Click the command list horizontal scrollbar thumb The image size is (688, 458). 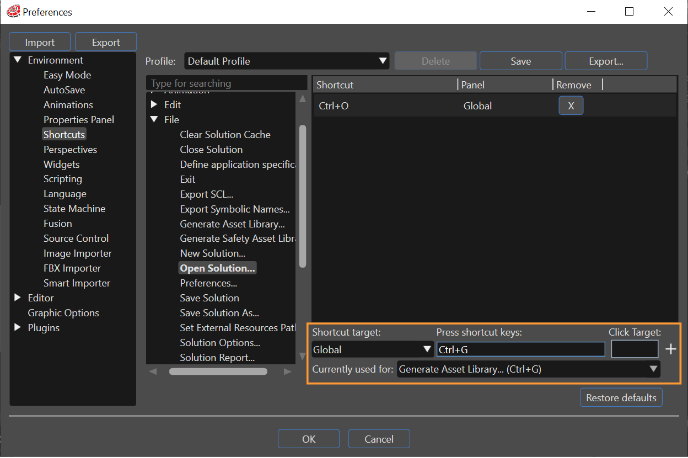[x=218, y=372]
